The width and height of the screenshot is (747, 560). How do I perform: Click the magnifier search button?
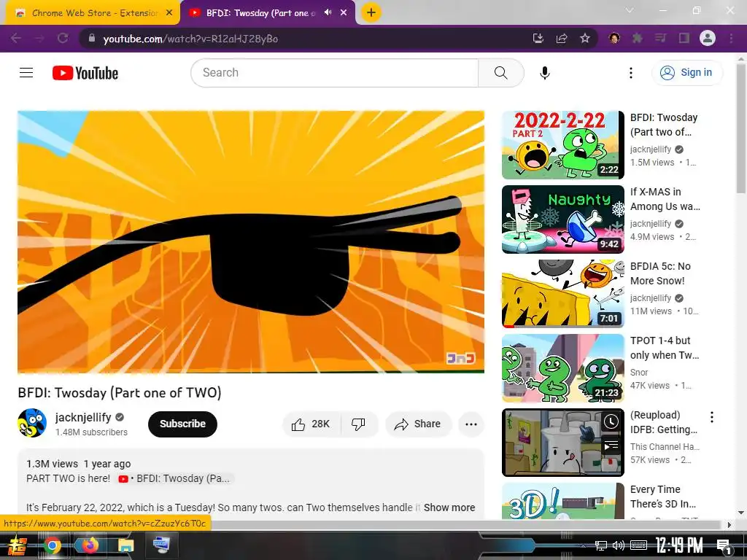pos(500,73)
